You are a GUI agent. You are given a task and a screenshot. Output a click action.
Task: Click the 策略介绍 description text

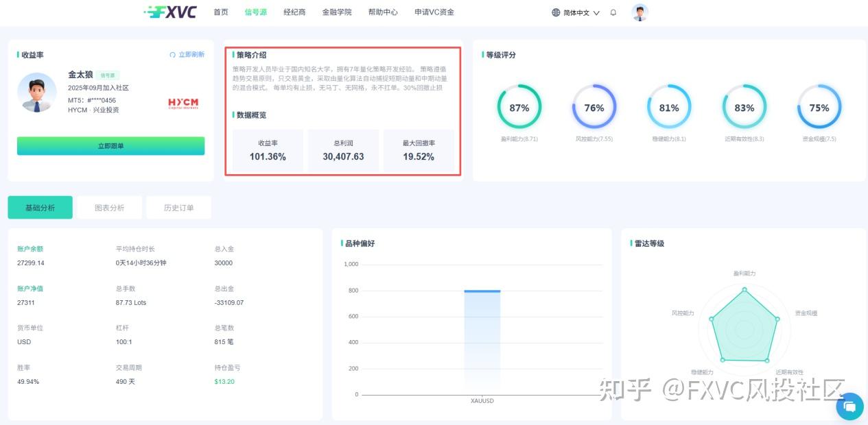coord(340,78)
